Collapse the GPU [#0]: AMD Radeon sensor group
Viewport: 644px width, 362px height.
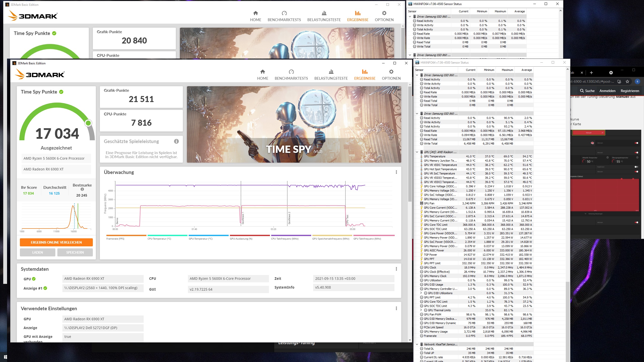(417, 152)
